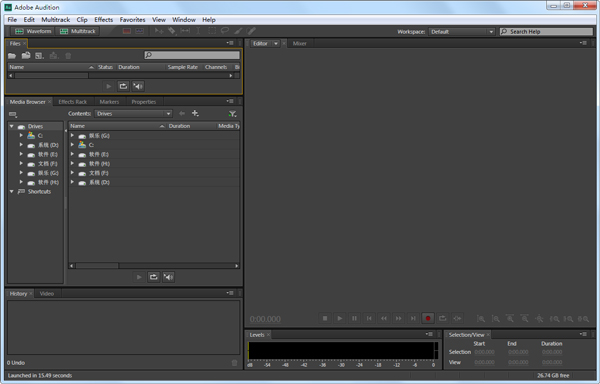Screen dimensions: 600x384
Task: Expand the (G:) drive in the contents list
Action: (x=72, y=135)
